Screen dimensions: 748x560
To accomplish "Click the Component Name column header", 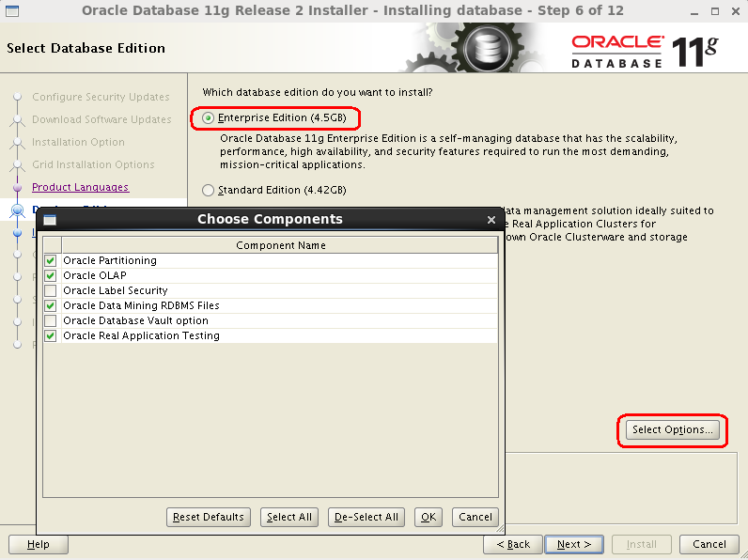I will 280,245.
